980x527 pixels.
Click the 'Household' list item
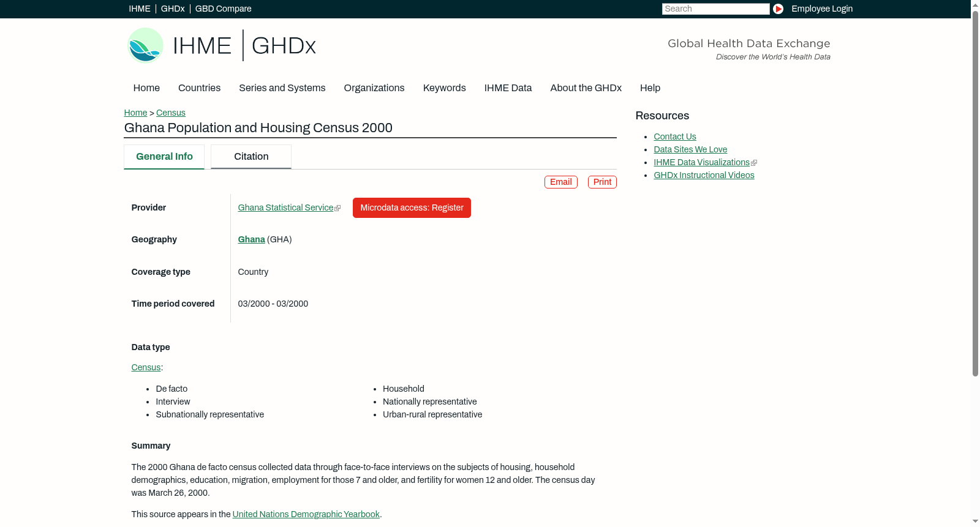pos(404,389)
